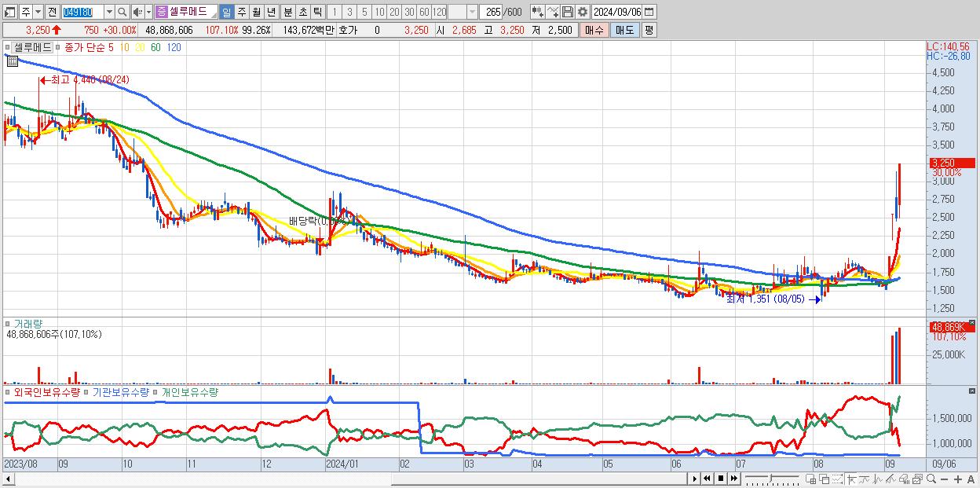Select the 초 second period toggle
Viewport: 980px width, 488px height.
pyautogui.click(x=303, y=13)
